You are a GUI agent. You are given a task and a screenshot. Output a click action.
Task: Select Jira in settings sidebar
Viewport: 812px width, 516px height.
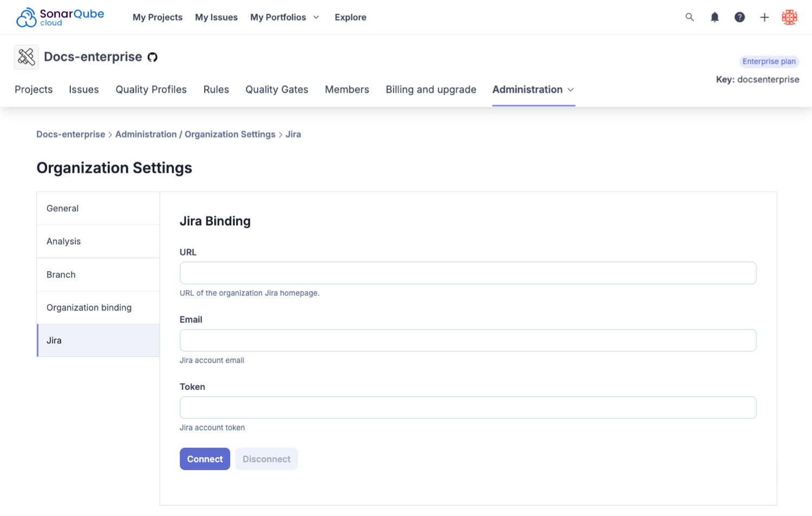(x=98, y=341)
